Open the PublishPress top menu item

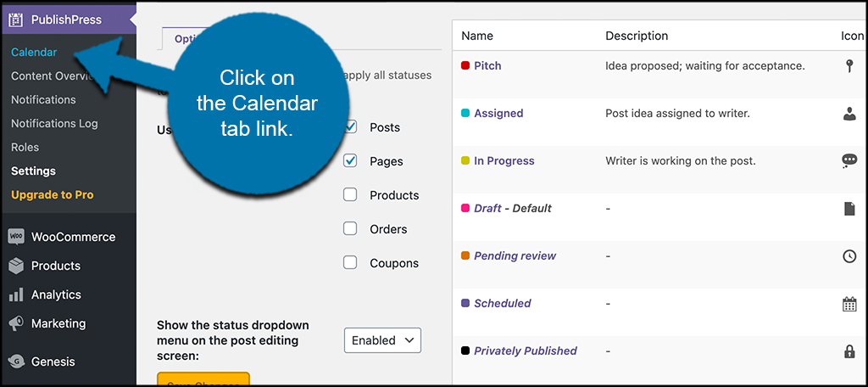point(66,20)
